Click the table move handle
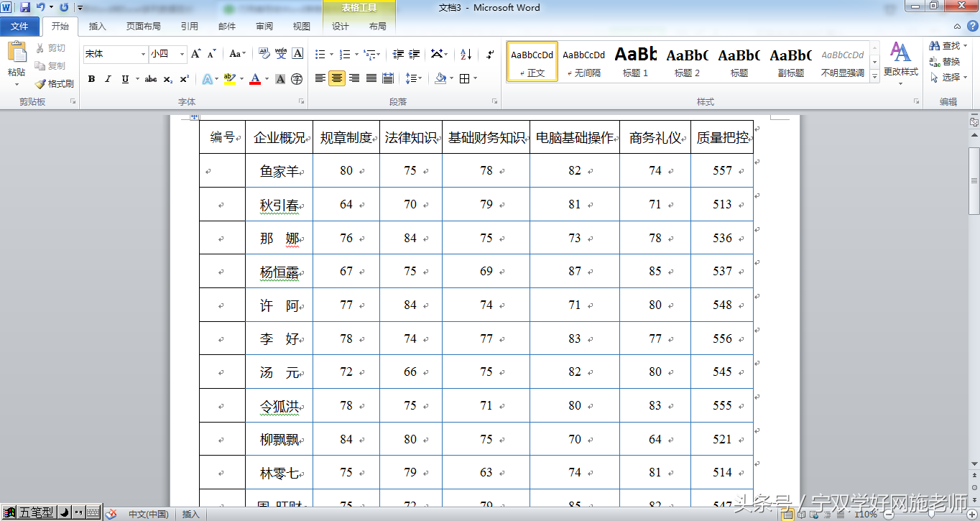Screen dimensions: 980x521 (x=194, y=116)
